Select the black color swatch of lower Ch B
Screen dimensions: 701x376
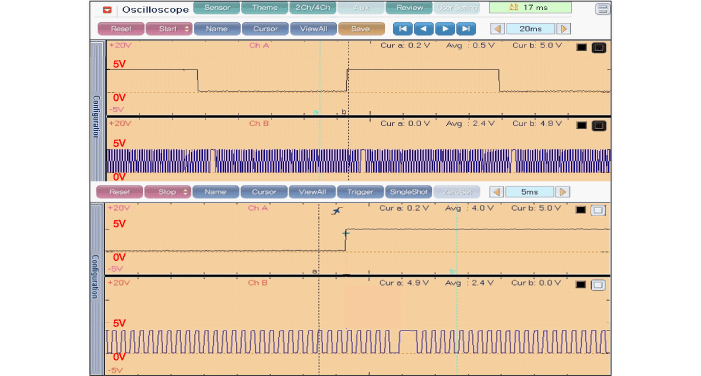point(581,284)
